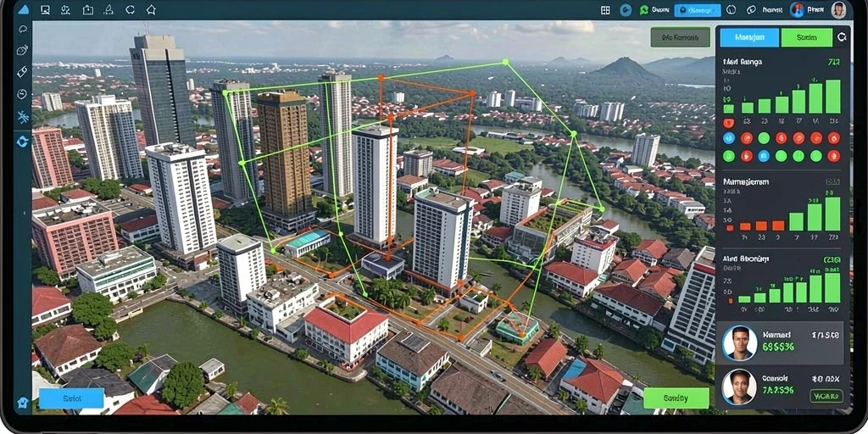This screenshot has height=434, width=868.
Task: Open the second person's avatar in side panel
Action: [x=739, y=386]
